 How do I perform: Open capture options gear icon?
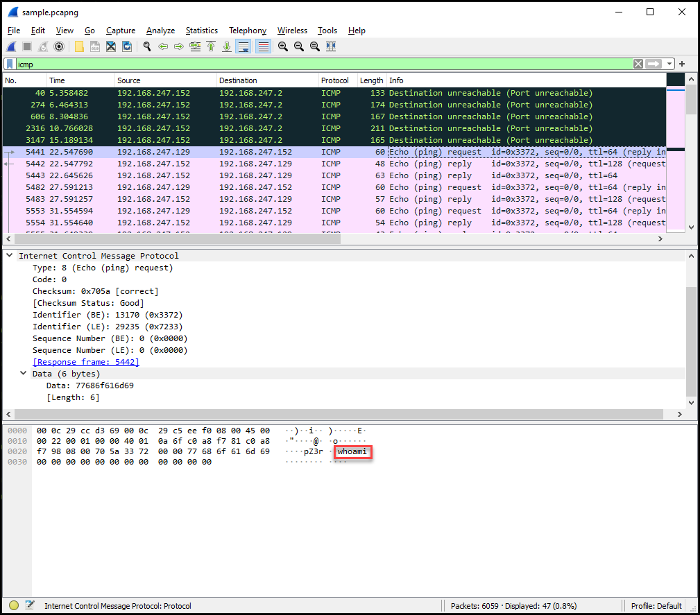59,46
